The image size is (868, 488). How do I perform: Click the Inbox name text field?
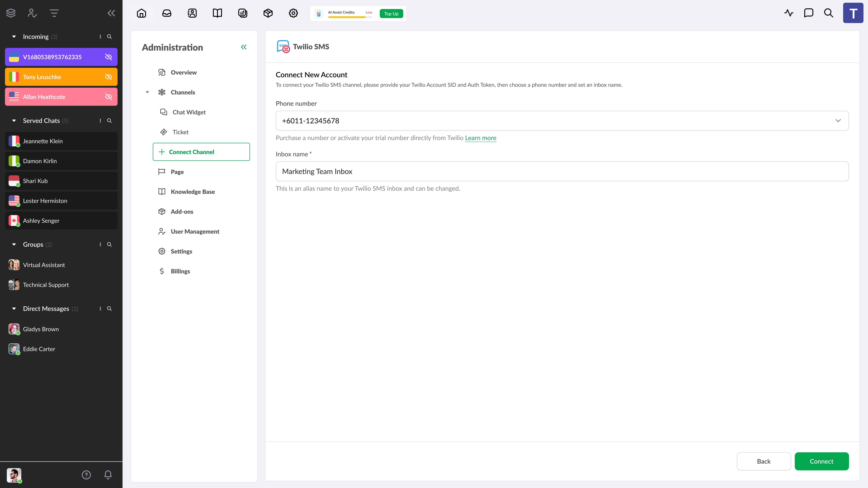pos(562,171)
